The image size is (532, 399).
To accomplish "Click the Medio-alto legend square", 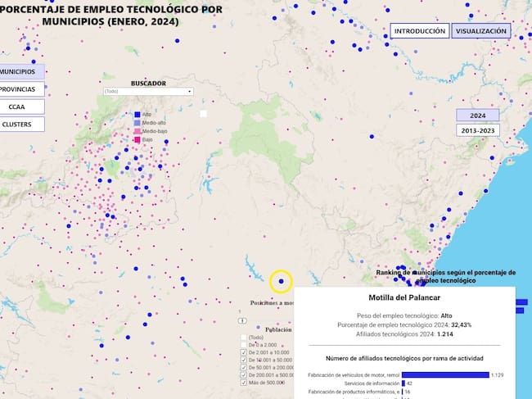I will [138, 123].
